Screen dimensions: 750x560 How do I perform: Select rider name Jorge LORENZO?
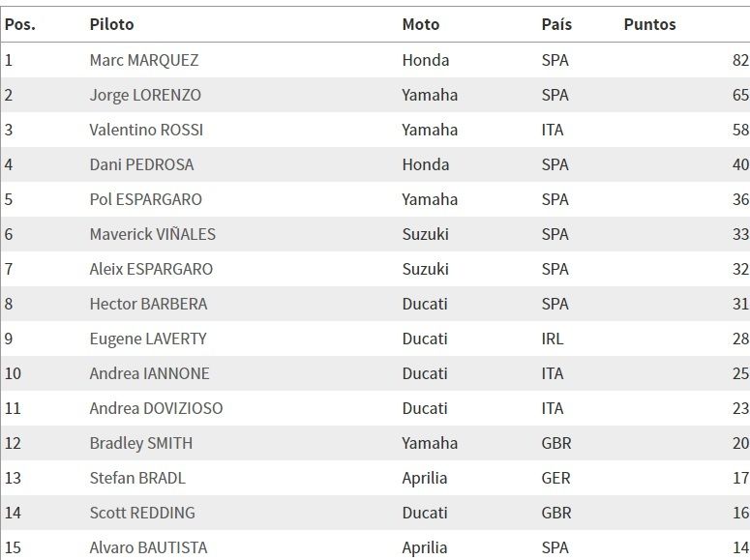(145, 95)
